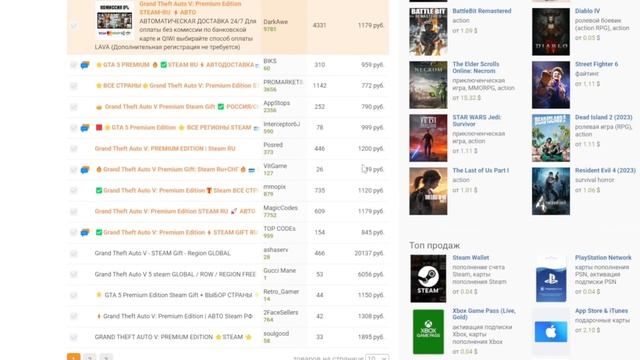Screen dimensions: 640x360
Task: Open seller profile DarkAwe
Action: tap(276, 22)
